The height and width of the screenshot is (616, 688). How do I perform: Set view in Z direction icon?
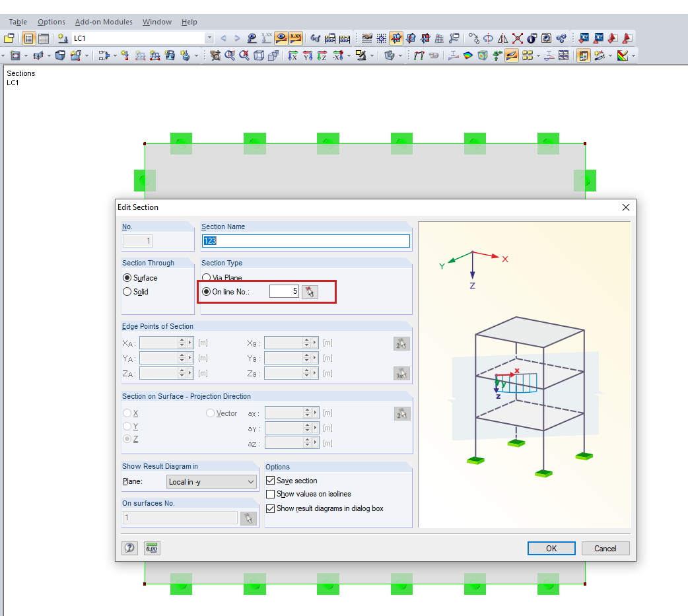pyautogui.click(x=322, y=55)
